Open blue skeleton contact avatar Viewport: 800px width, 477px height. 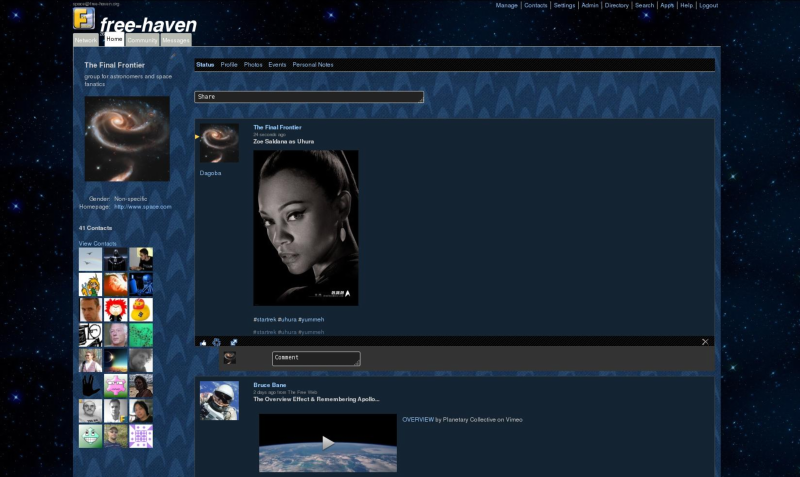pos(141,284)
